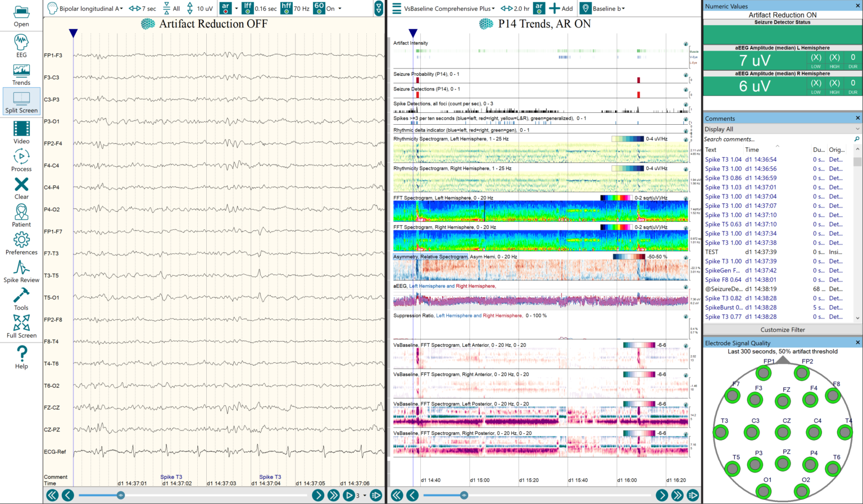863x504 pixels.
Task: Click the Tools hammer icon
Action: click(x=21, y=298)
